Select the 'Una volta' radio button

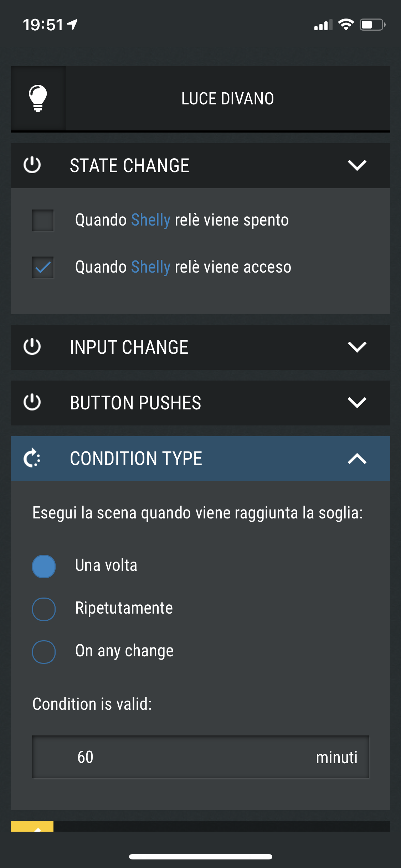(x=44, y=566)
